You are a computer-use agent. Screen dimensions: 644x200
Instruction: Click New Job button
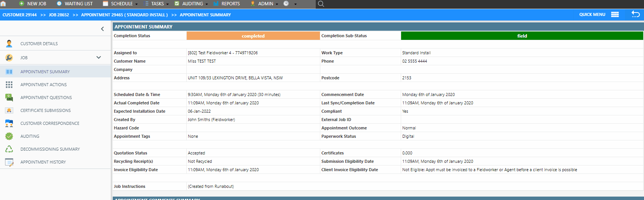click(x=33, y=4)
